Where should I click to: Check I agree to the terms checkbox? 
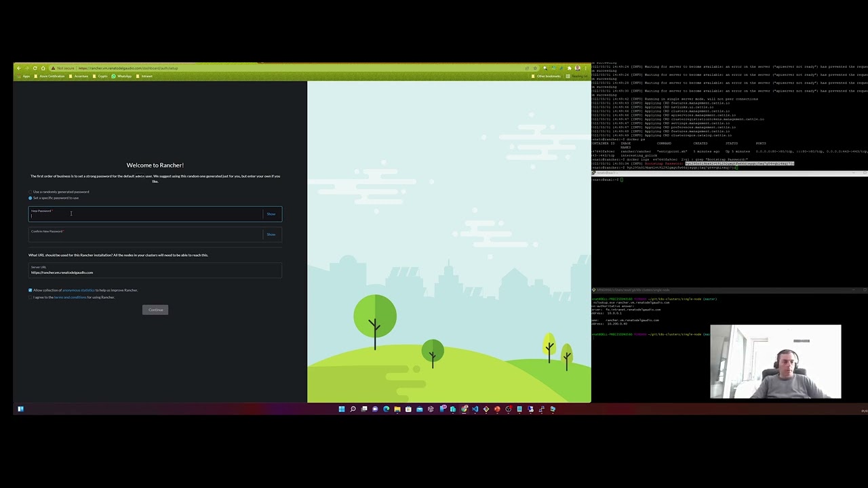coord(30,297)
